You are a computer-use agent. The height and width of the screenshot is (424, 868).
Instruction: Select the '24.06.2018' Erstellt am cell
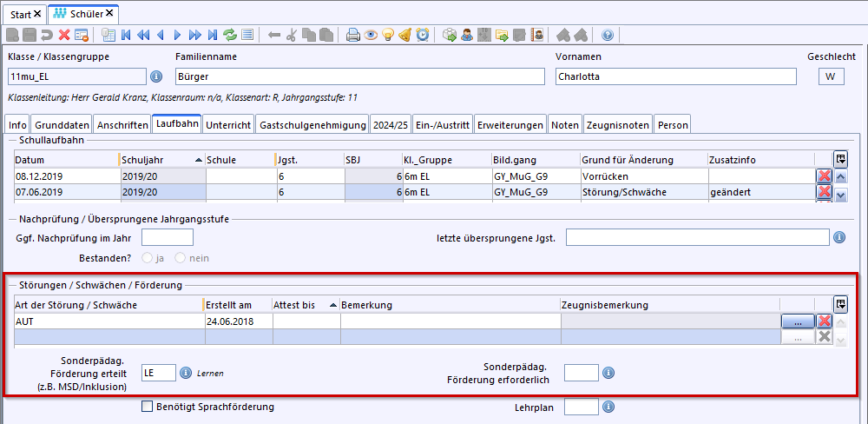tap(239, 321)
